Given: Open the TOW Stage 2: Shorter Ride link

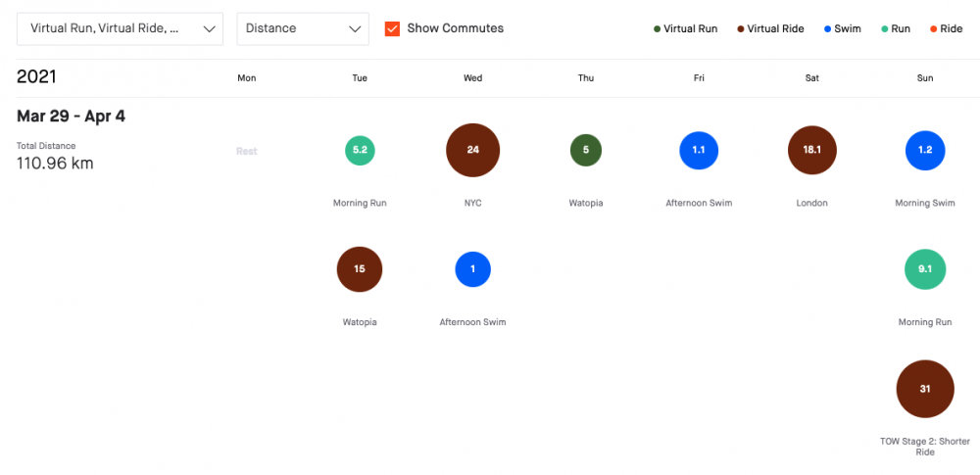Looking at the screenshot, I should (x=924, y=447).
